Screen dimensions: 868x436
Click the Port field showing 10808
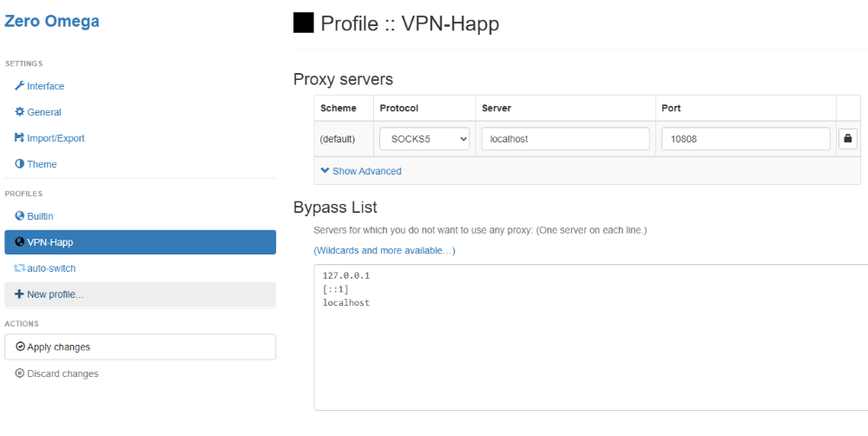[x=745, y=139]
